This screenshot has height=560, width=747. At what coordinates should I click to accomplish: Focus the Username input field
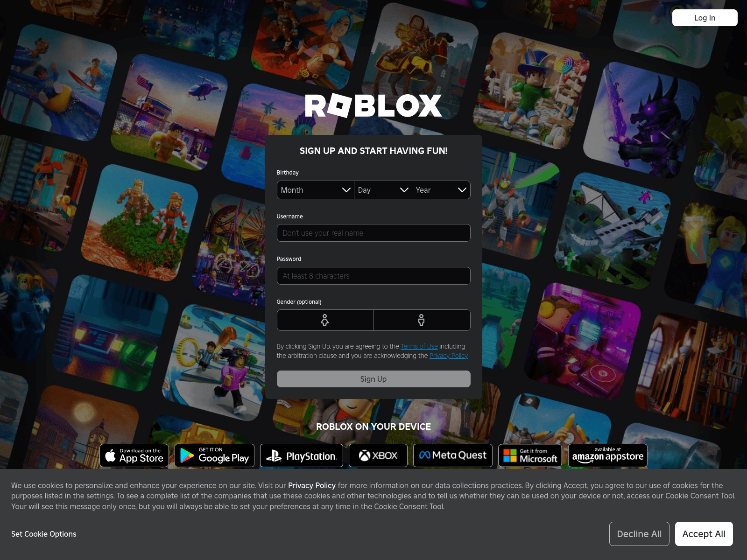[373, 233]
